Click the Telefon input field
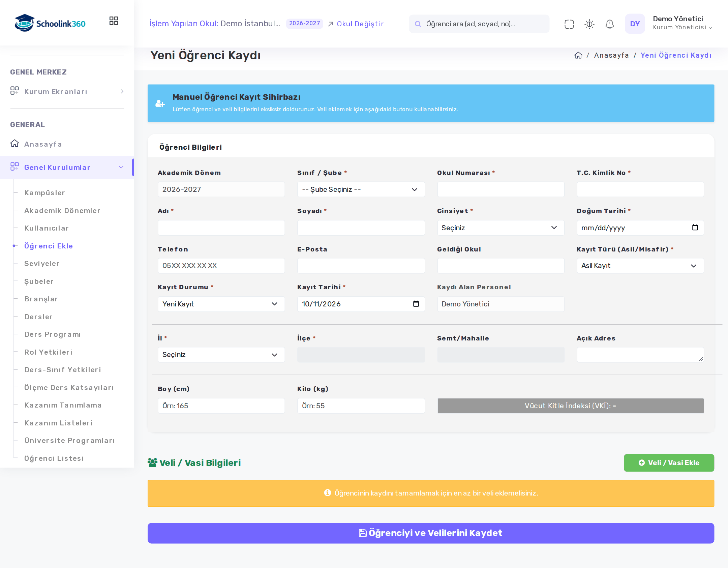Image resolution: width=728 pixels, height=568 pixels. pos(221,266)
